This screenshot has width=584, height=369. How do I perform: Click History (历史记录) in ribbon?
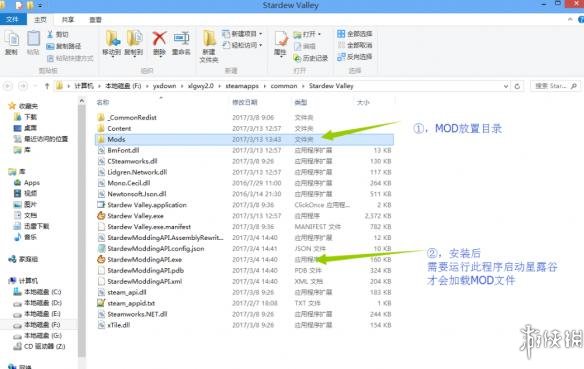click(x=311, y=58)
